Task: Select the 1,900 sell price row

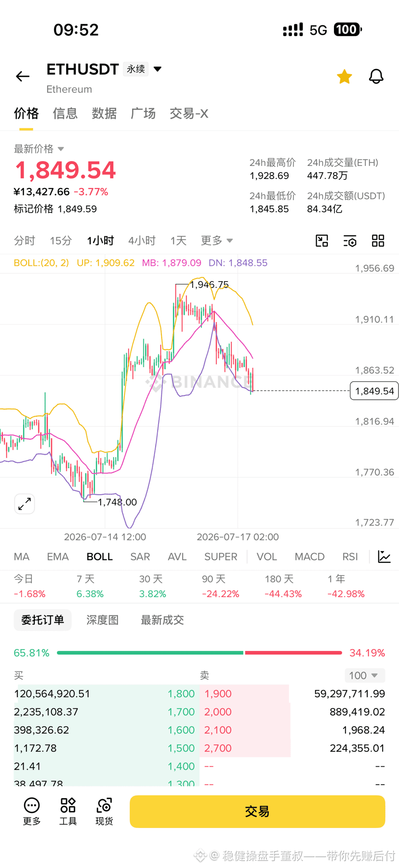Action: [293, 694]
